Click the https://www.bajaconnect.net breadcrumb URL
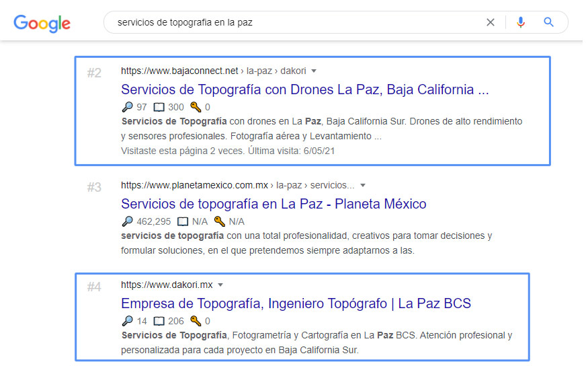588x366 pixels. click(179, 71)
